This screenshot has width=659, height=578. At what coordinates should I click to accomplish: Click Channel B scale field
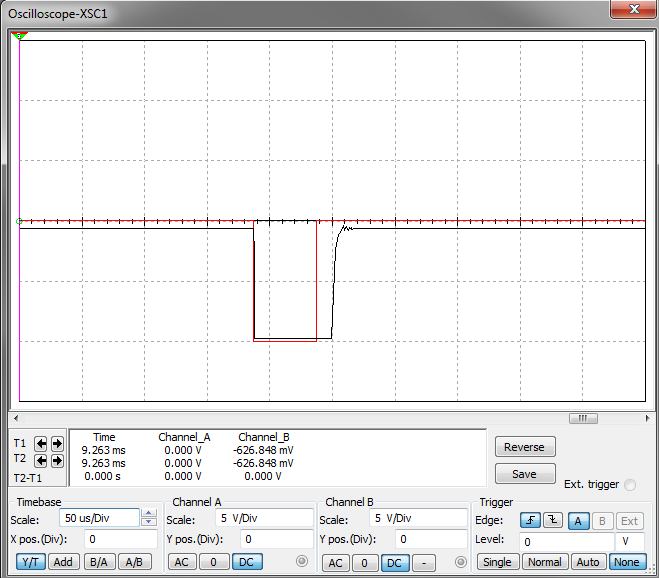[x=417, y=519]
